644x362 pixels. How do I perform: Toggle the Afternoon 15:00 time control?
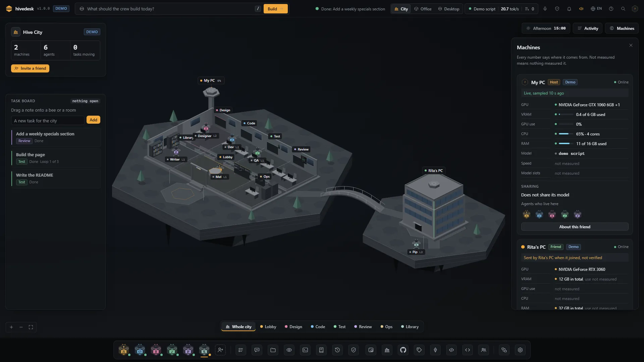pyautogui.click(x=546, y=28)
